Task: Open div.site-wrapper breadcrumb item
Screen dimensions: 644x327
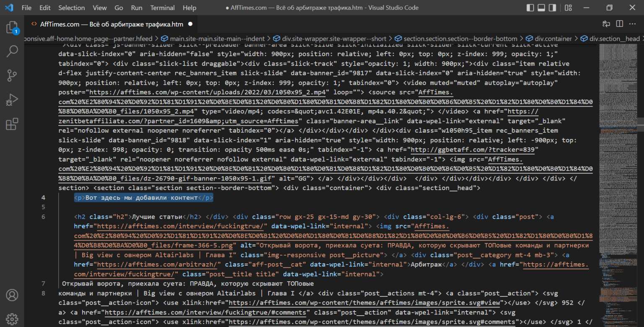Action: tap(330, 39)
